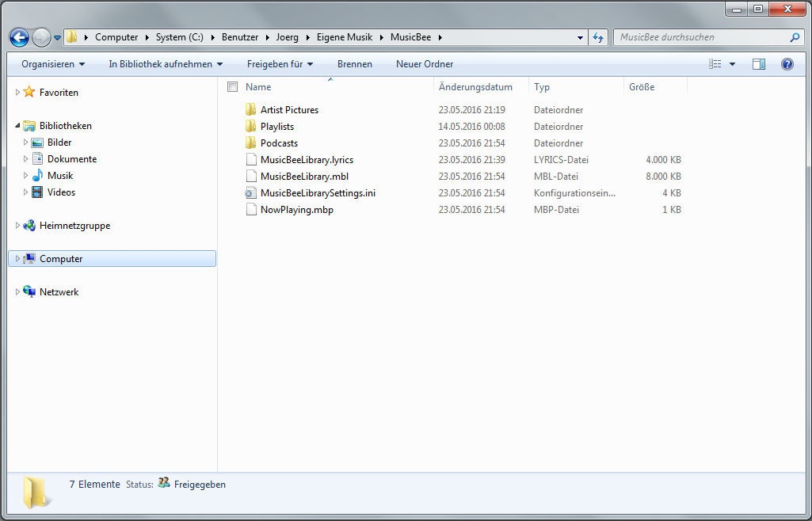Open the dropdown arrow after 'Joerg' breadcrumb

coord(307,37)
